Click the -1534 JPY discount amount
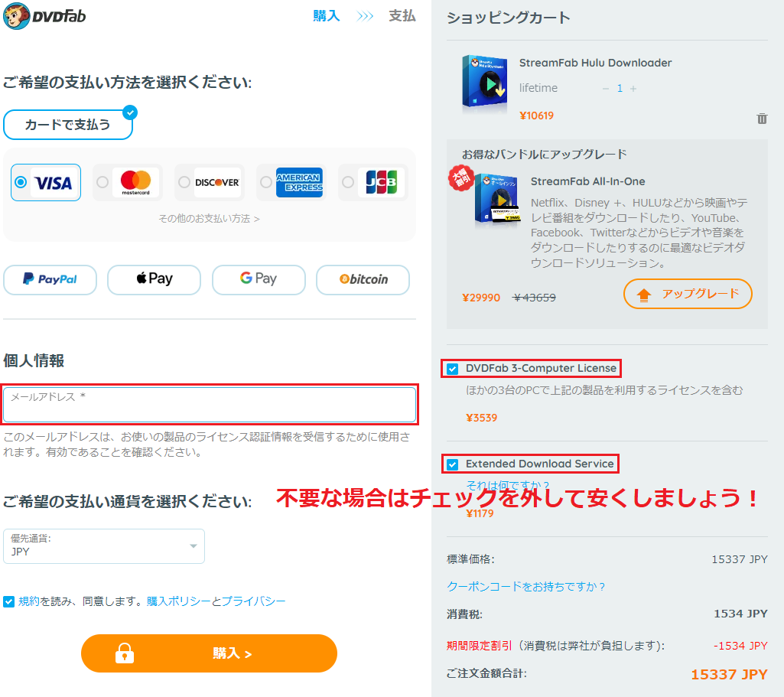Viewport: 784px width, 697px height. (x=740, y=646)
